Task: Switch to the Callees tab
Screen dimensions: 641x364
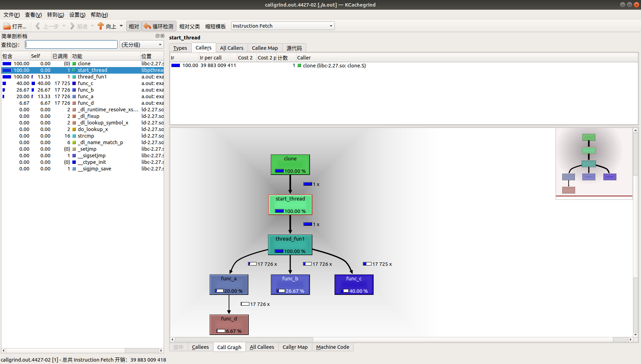Action: [x=200, y=347]
